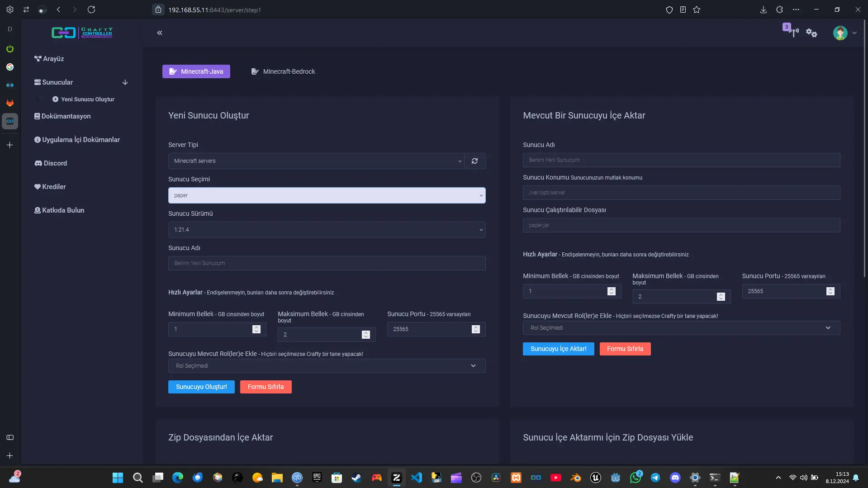Open Steam from the taskbar

pyautogui.click(x=357, y=478)
